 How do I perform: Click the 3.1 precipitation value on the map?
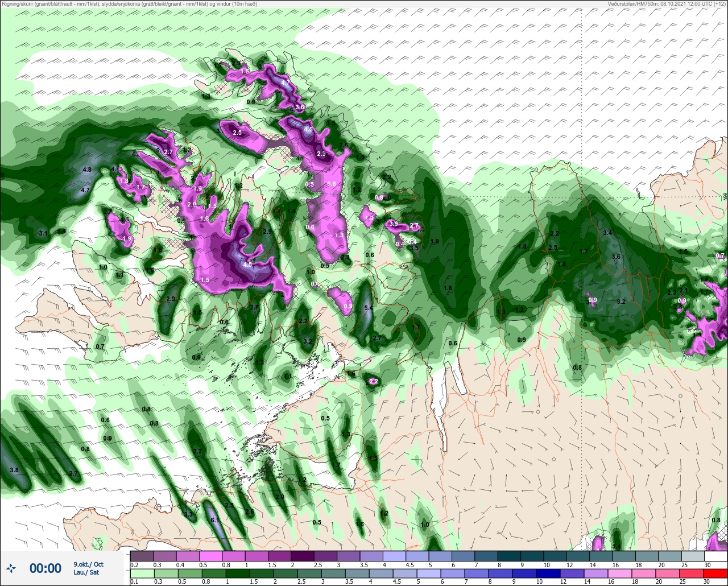pyautogui.click(x=43, y=233)
